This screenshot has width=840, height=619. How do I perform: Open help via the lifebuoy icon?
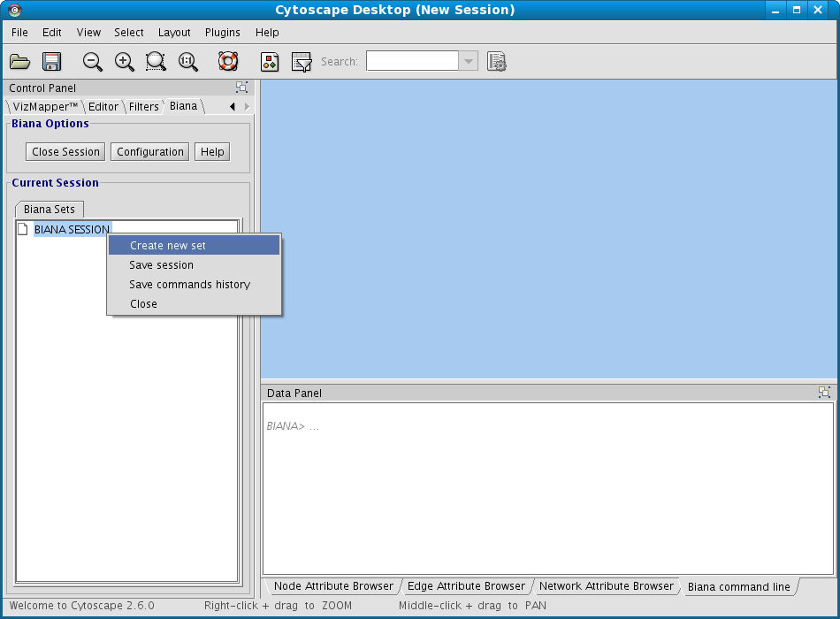(x=228, y=62)
